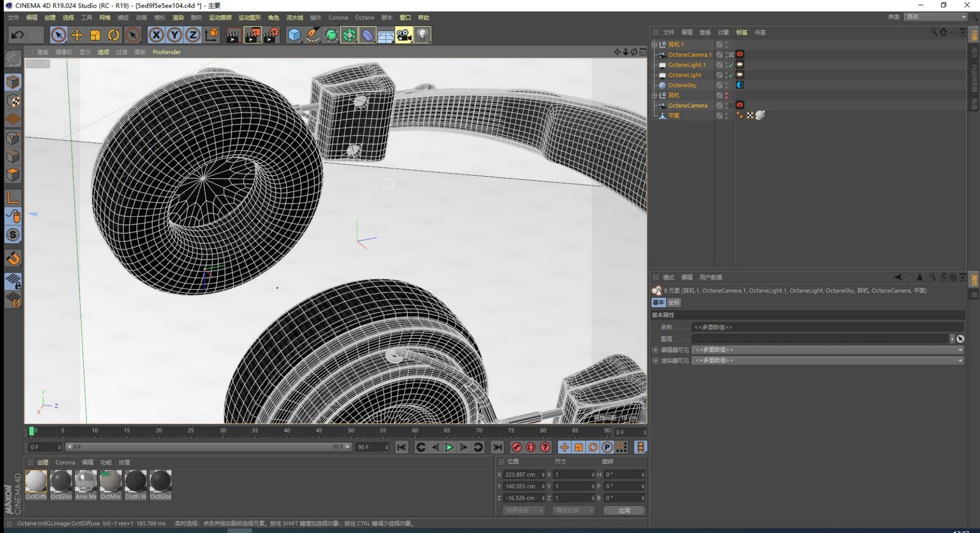Open the 渲染器可见 dropdown

coord(827,360)
